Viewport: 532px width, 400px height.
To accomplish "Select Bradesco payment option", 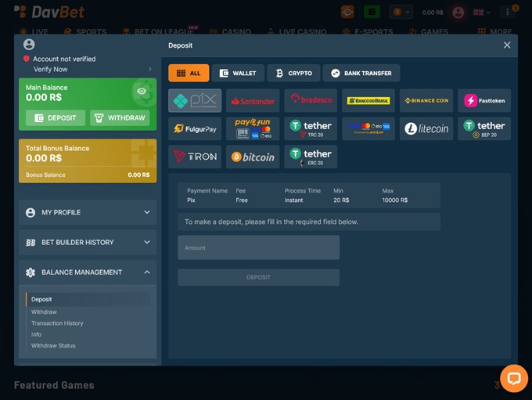I will tap(311, 101).
